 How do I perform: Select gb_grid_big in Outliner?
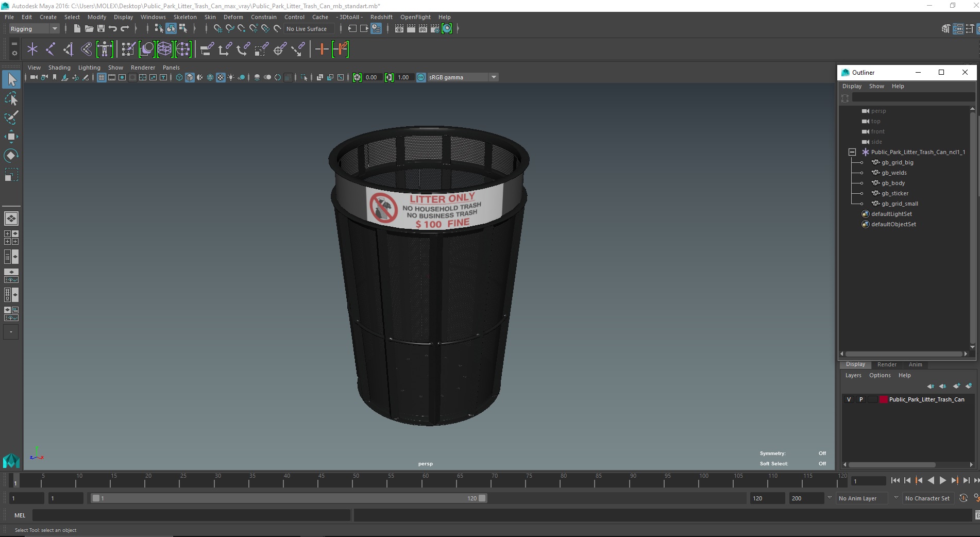(x=897, y=162)
